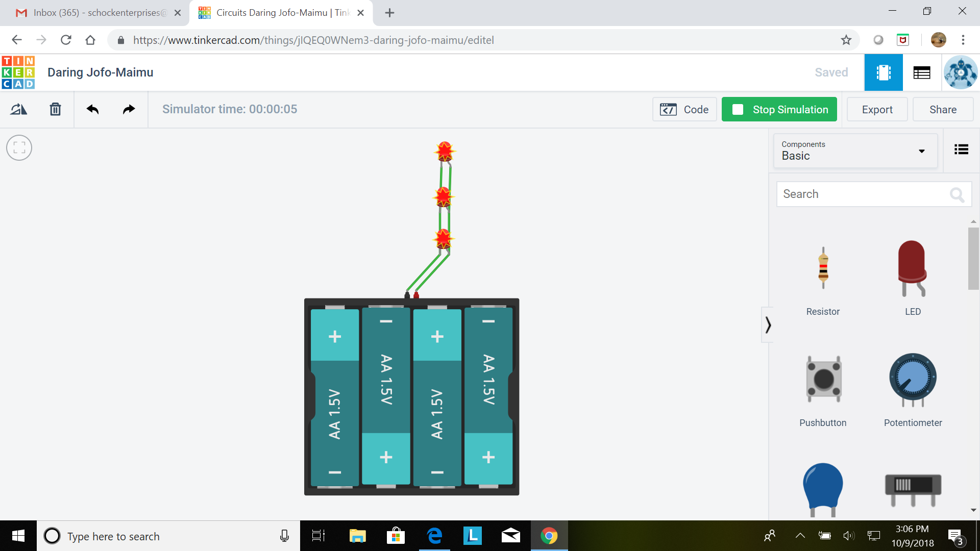
Task: Select the circuit view icon beside the avatar
Action: click(x=883, y=72)
